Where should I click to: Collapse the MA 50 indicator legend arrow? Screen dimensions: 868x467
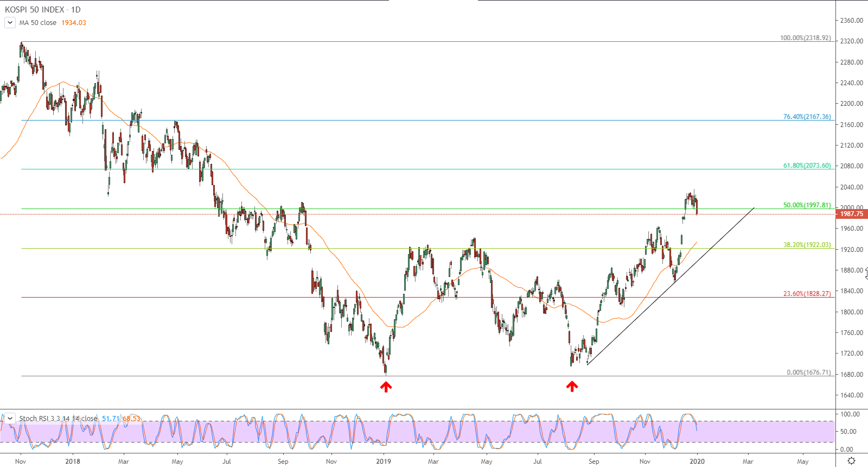tap(10, 22)
